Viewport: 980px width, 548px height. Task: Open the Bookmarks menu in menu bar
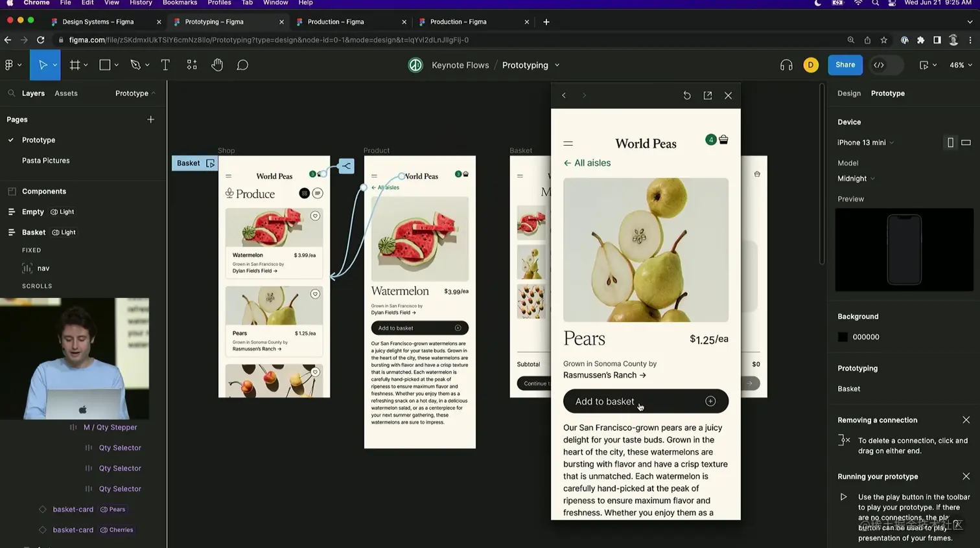(180, 3)
